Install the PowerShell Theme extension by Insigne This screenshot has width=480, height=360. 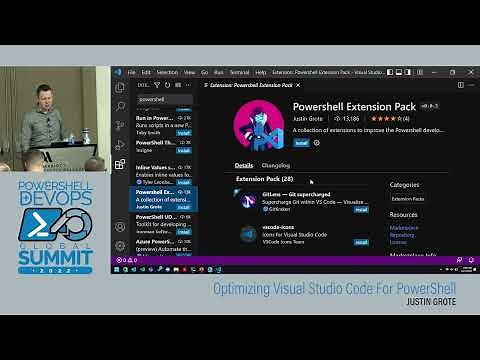(184, 151)
